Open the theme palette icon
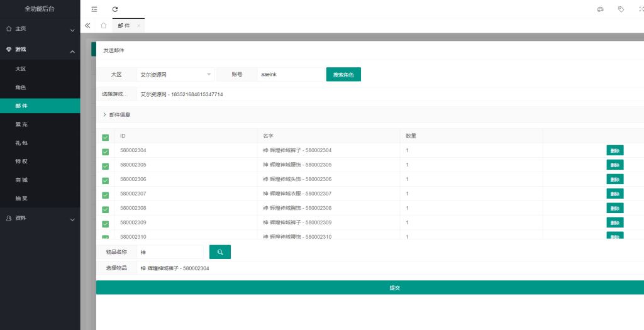 pos(600,9)
